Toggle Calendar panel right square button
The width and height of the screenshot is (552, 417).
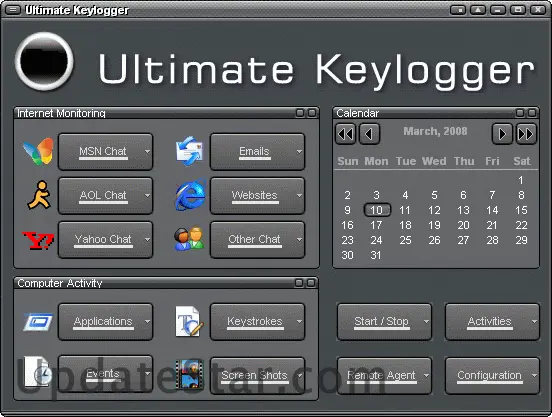(532, 113)
